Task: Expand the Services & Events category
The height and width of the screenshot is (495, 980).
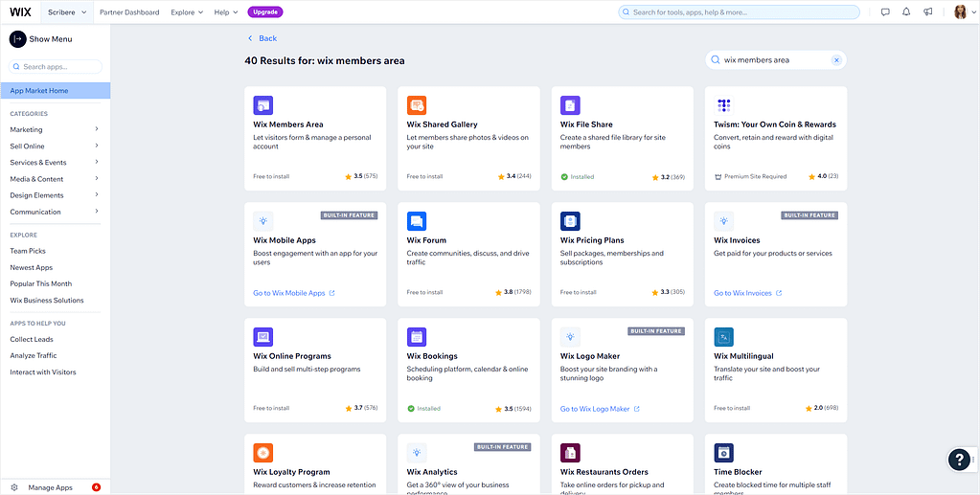Action: (55, 163)
